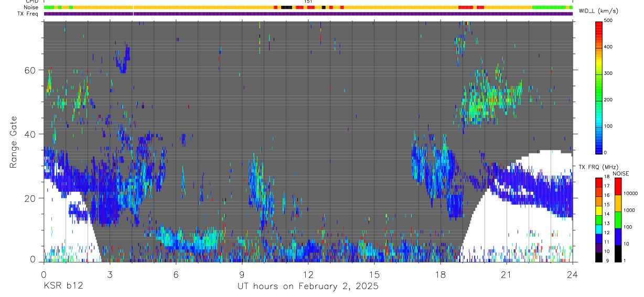Click the '151' CPID value above the plot
The height and width of the screenshot is (297, 644).
[308, 2]
